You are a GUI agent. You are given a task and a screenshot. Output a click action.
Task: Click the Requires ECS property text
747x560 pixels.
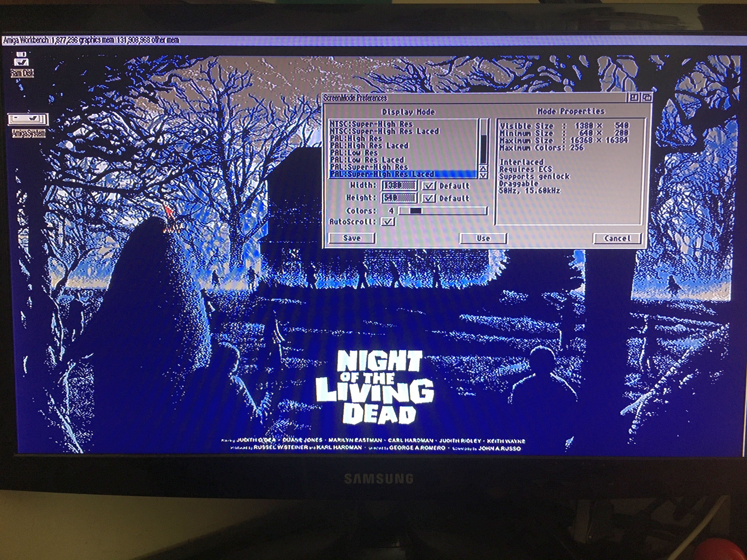point(525,169)
